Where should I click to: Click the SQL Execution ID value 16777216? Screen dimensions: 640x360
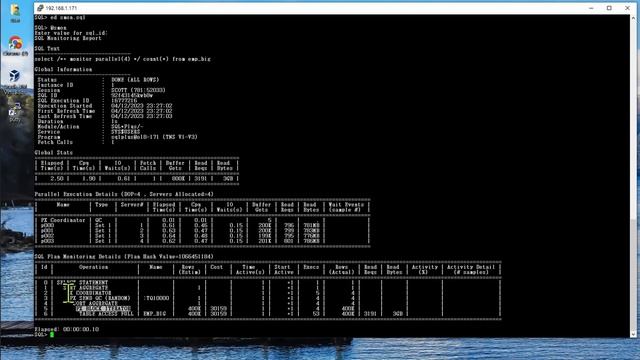tap(124, 100)
